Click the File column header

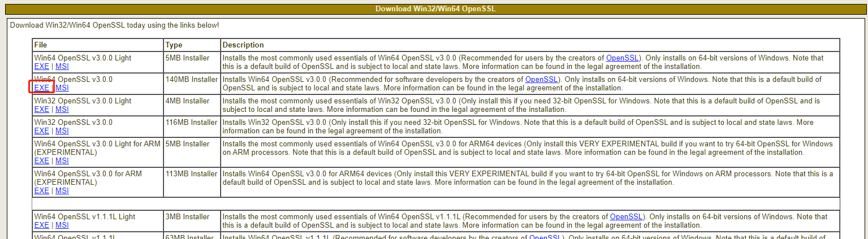pos(40,45)
